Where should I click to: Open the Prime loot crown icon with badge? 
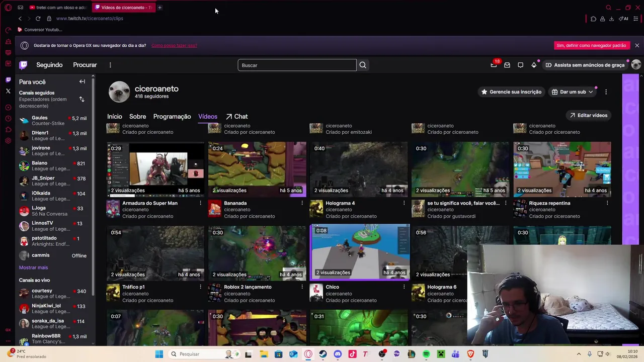click(494, 65)
